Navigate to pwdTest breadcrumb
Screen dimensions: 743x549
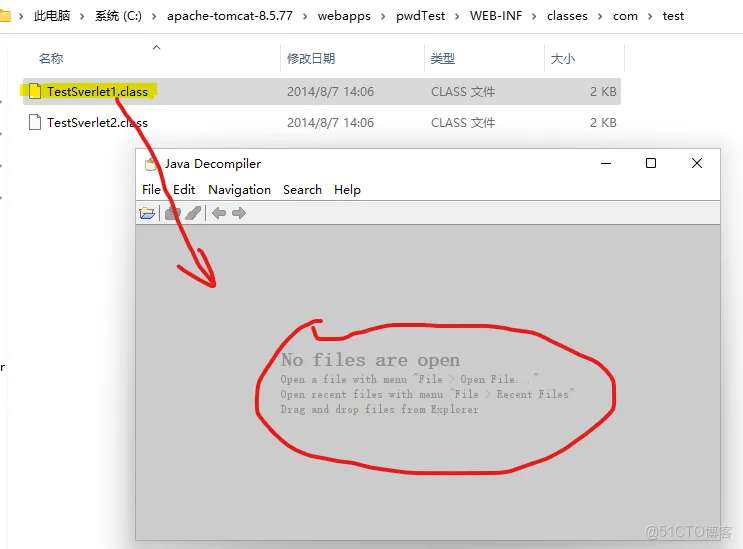tap(421, 16)
